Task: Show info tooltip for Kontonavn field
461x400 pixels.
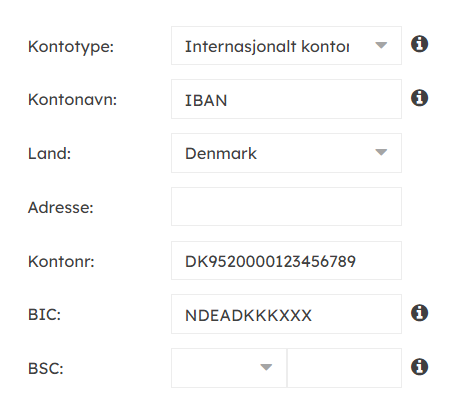Action: point(419,98)
